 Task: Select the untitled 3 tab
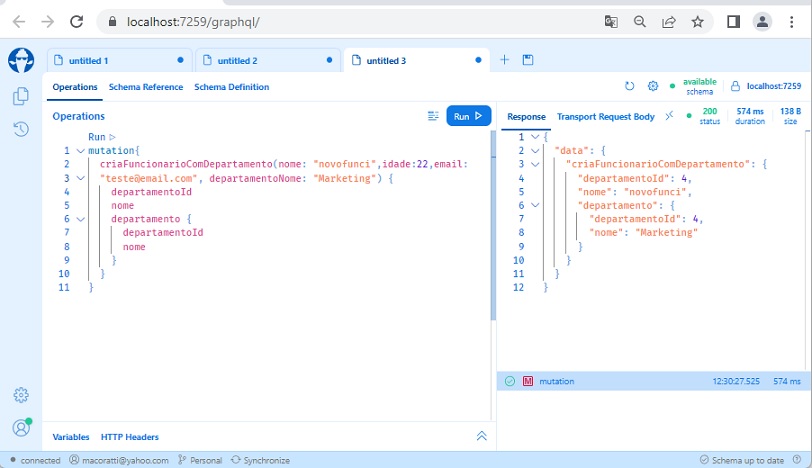[x=417, y=60]
